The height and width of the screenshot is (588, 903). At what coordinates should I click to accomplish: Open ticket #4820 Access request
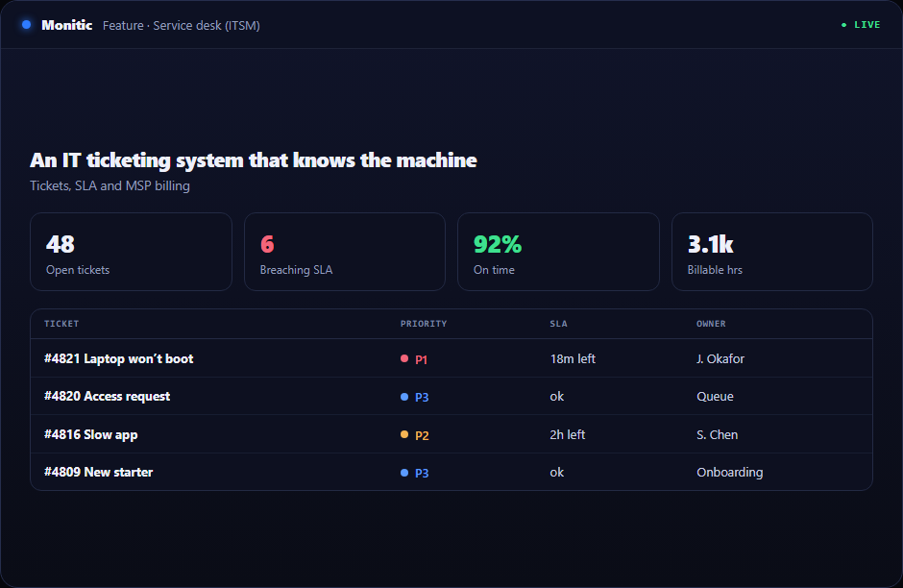click(108, 396)
